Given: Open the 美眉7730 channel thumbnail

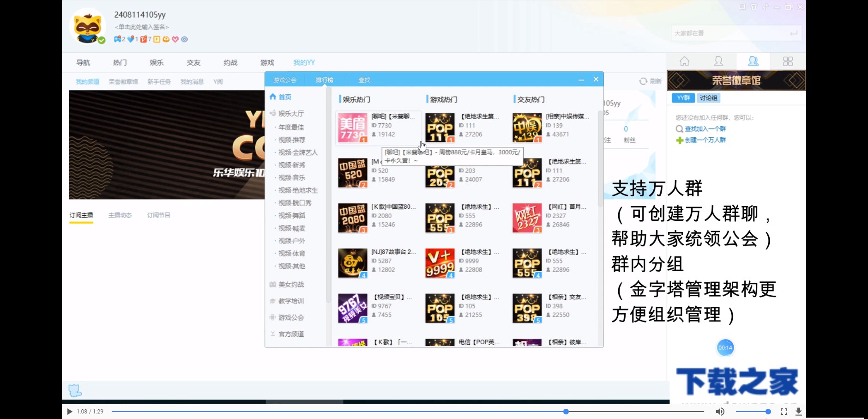Looking at the screenshot, I should point(352,128).
